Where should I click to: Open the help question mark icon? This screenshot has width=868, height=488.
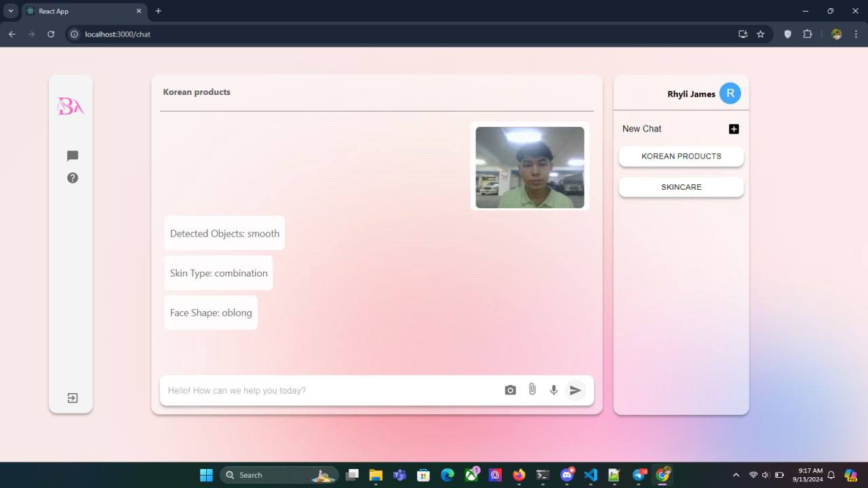point(73,178)
